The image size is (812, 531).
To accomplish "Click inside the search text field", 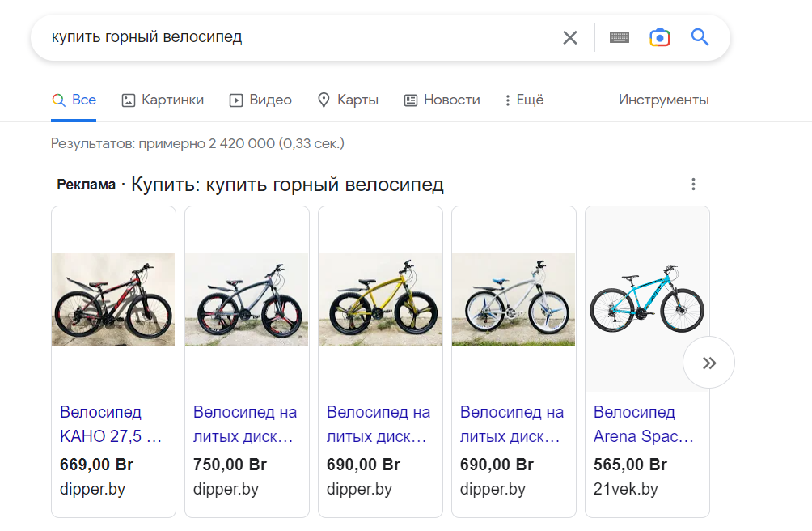I will pyautogui.click(x=300, y=37).
